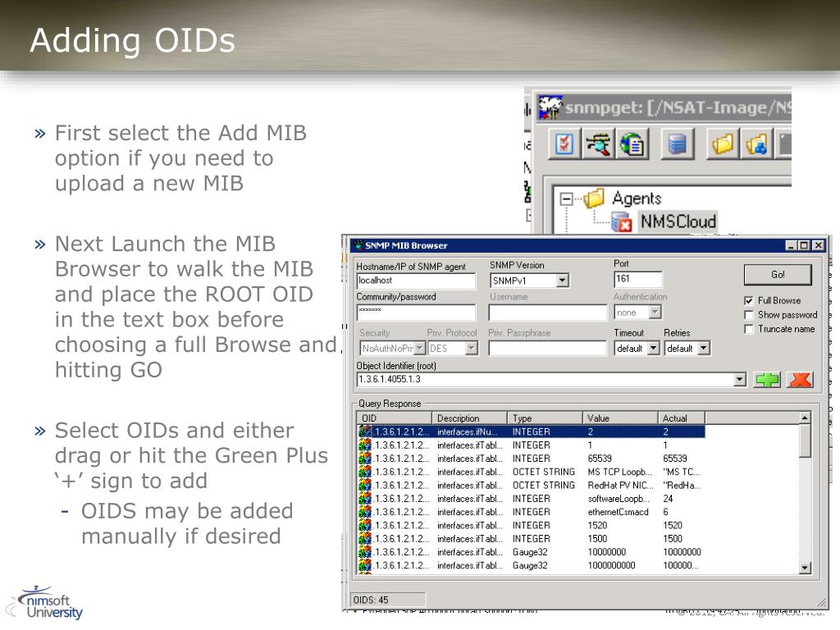The width and height of the screenshot is (840, 630).
Task: Open the Object Identifier root dropdown arrow
Action: [740, 379]
